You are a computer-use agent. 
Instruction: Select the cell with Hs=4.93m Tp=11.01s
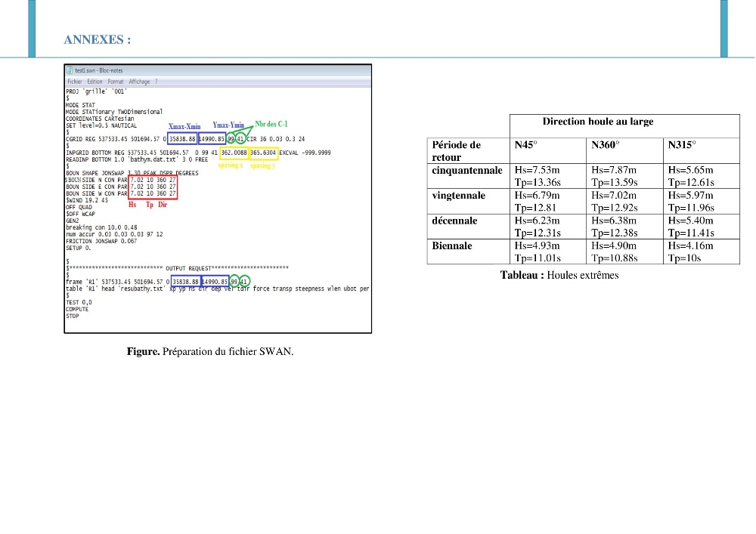click(x=548, y=252)
